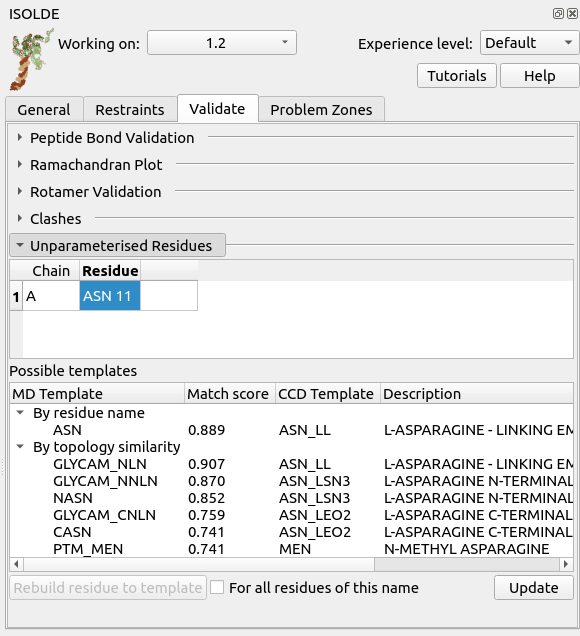Click the MD Template column header
Image resolution: width=580 pixels, height=636 pixels.
pos(97,393)
